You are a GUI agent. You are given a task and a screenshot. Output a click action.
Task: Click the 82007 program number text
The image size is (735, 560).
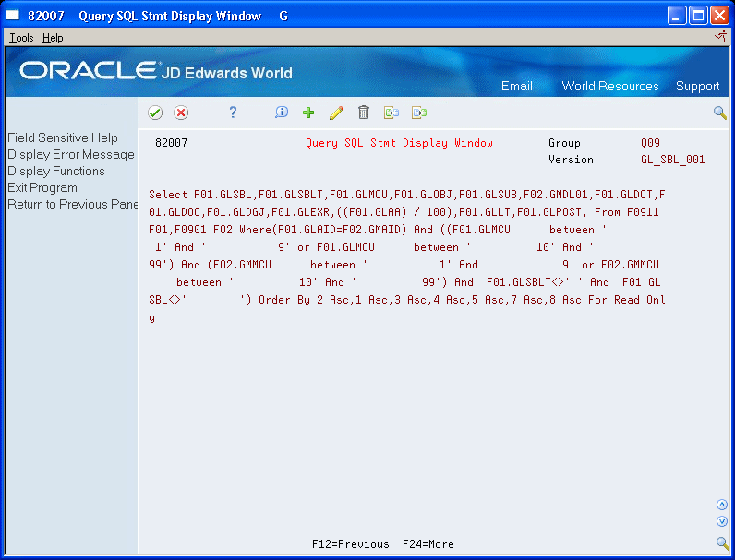tap(171, 143)
